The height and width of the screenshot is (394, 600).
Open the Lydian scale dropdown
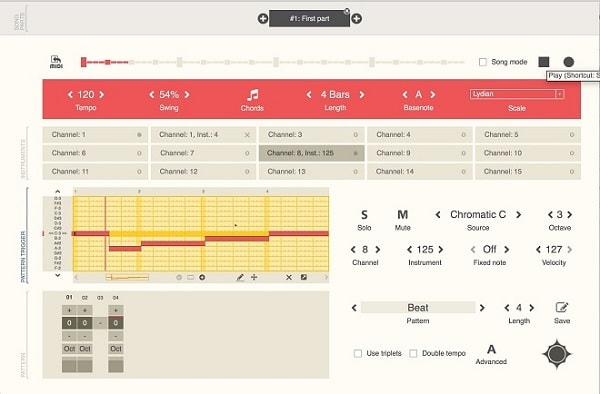(x=517, y=94)
